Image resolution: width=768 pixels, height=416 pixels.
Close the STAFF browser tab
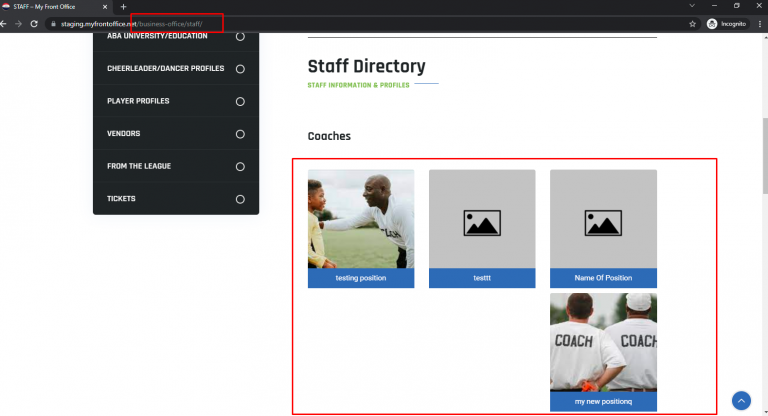click(x=105, y=7)
